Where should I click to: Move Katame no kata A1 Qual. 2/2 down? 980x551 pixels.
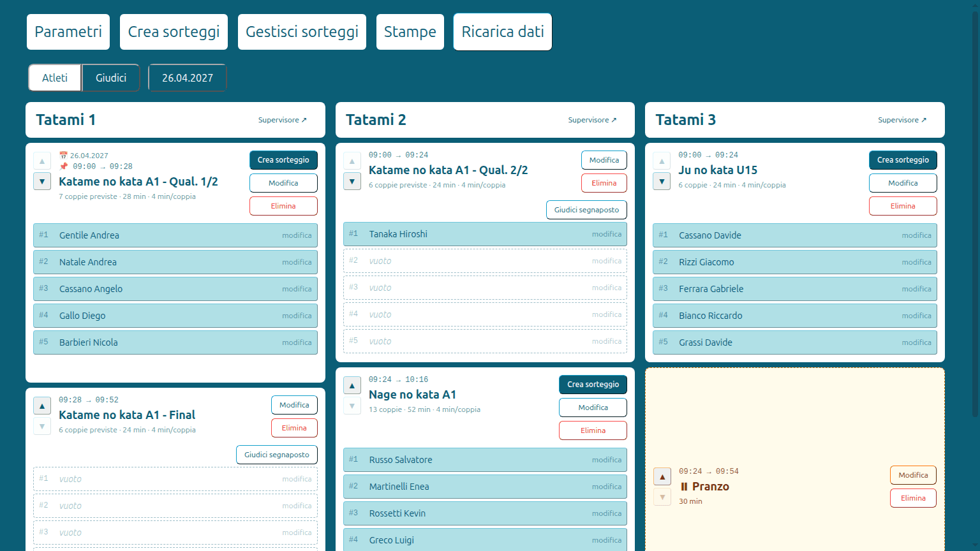352,182
